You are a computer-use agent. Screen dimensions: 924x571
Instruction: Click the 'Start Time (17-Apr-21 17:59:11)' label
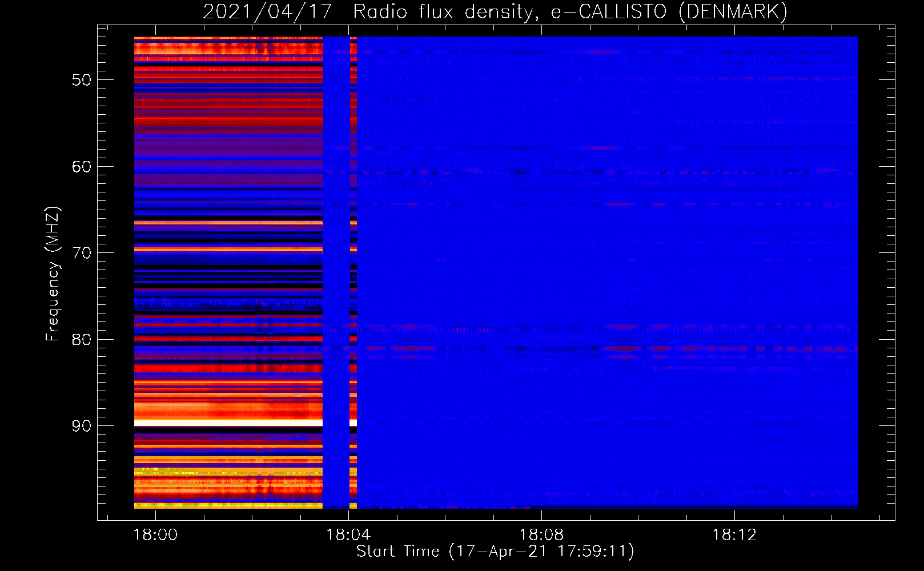[x=495, y=551]
